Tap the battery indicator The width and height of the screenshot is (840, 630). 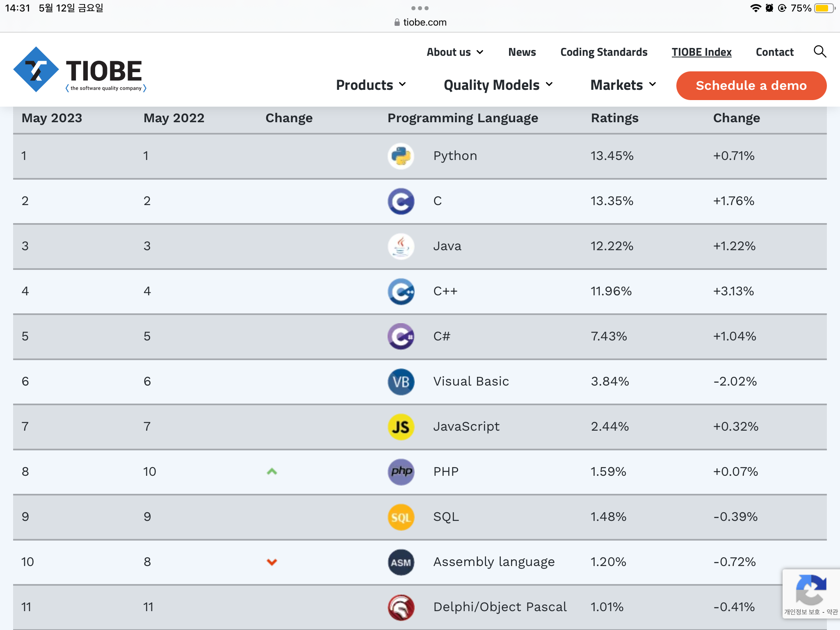[x=824, y=8]
